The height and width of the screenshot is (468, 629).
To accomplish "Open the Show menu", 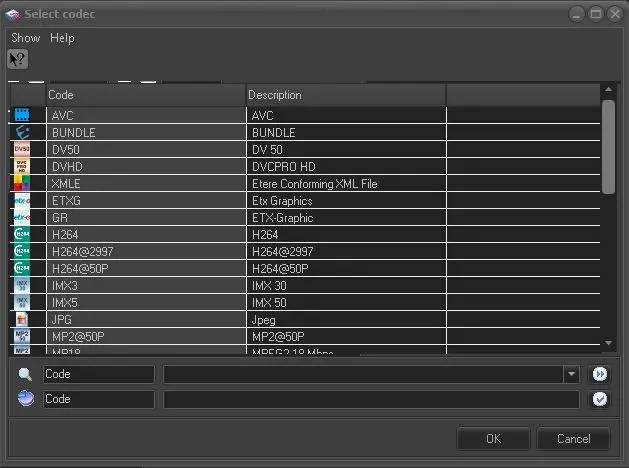I will click(26, 38).
